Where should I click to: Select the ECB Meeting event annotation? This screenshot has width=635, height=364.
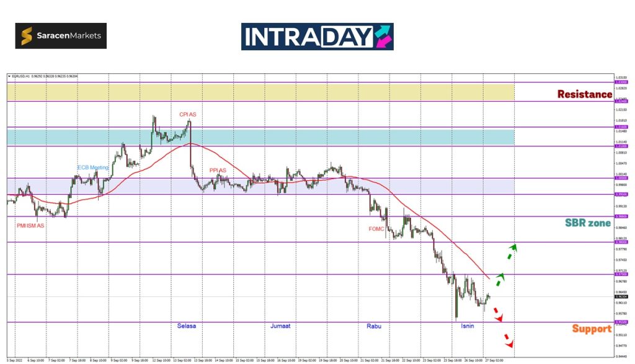point(93,167)
